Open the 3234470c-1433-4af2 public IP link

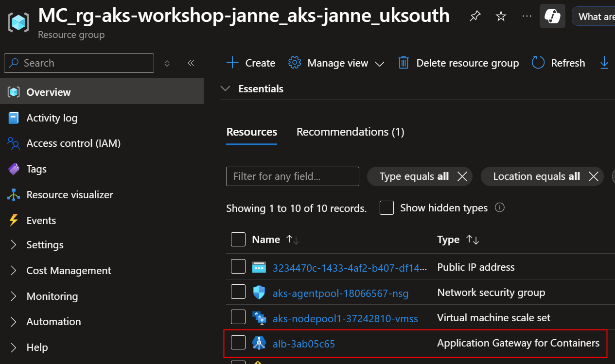pos(350,267)
